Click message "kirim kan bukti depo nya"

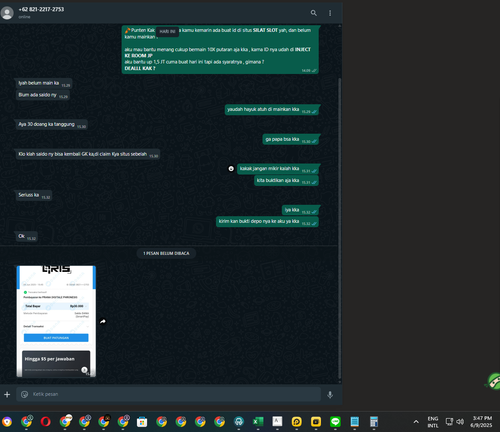coord(267,222)
